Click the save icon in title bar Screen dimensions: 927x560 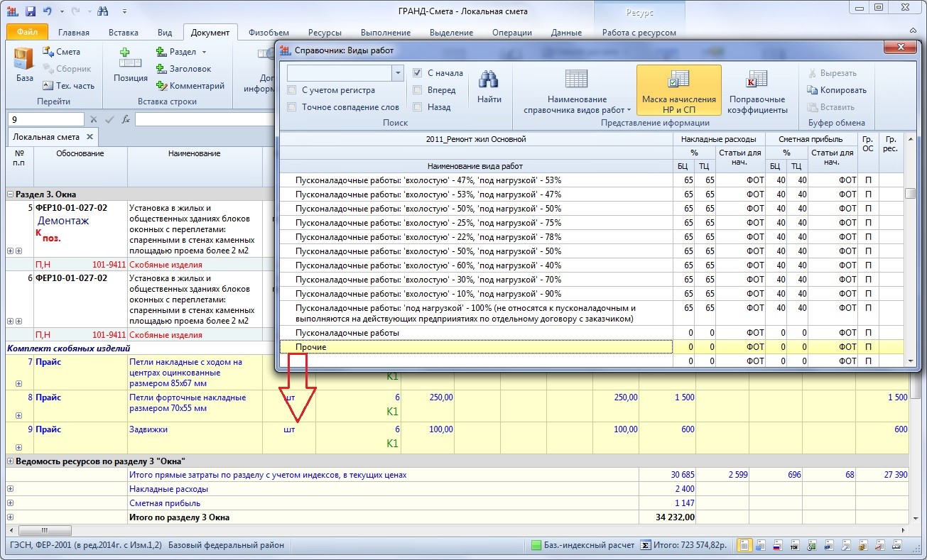point(31,12)
